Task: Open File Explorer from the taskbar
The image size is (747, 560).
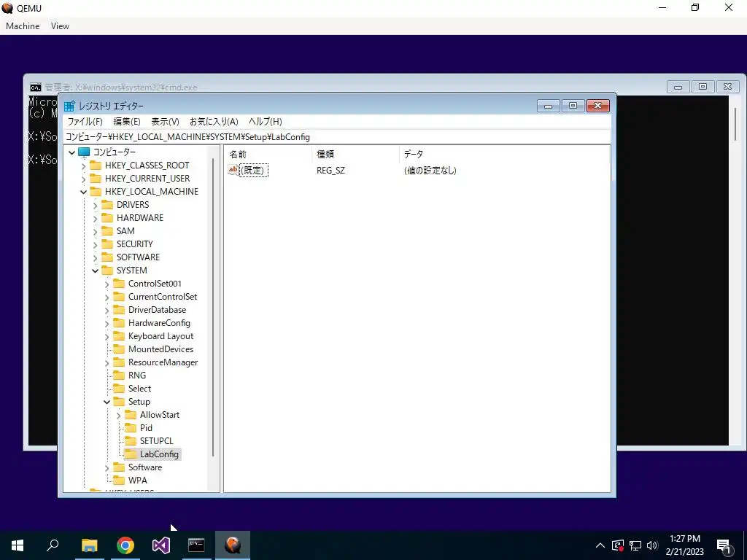Action: click(x=89, y=545)
